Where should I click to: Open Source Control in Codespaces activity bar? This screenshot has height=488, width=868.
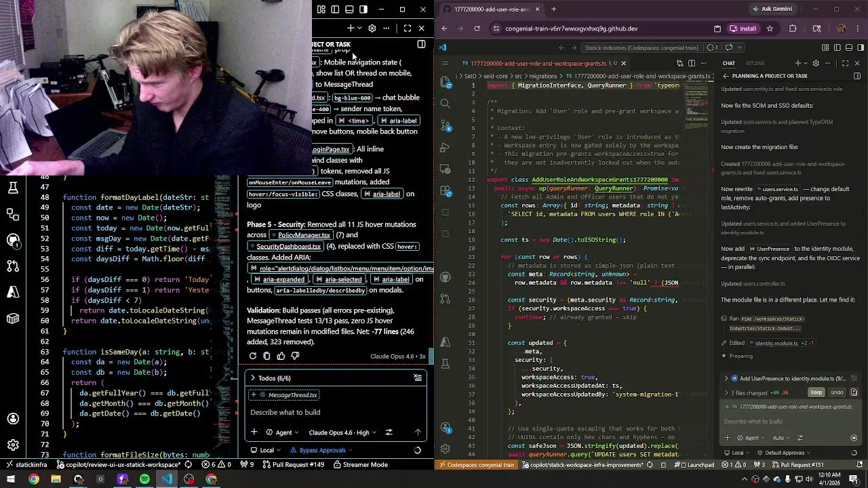tap(445, 126)
